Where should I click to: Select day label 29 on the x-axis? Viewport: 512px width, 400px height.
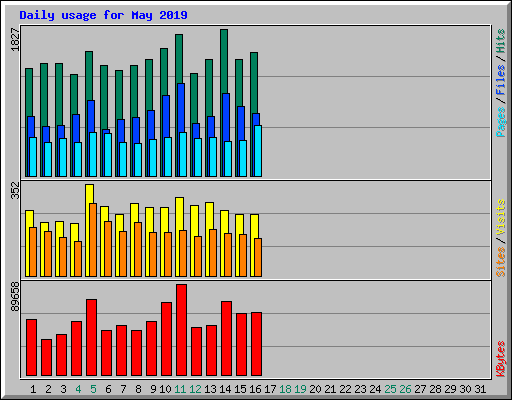click(450, 389)
